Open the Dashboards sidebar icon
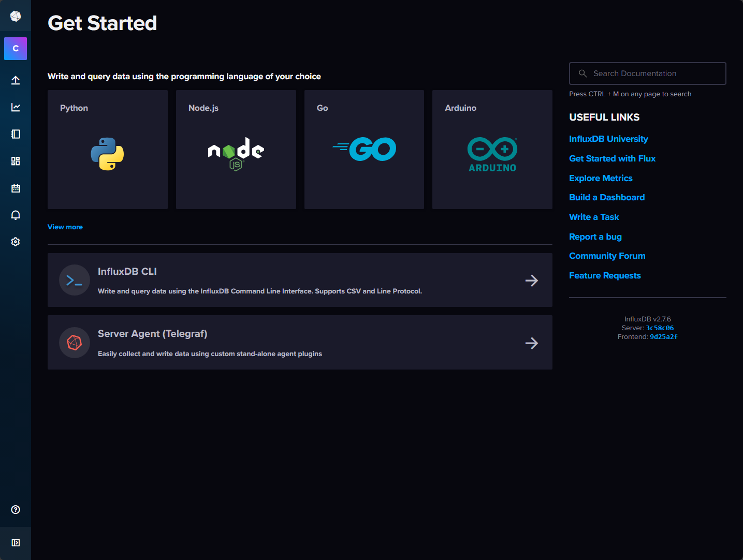The width and height of the screenshot is (743, 560). click(x=16, y=161)
